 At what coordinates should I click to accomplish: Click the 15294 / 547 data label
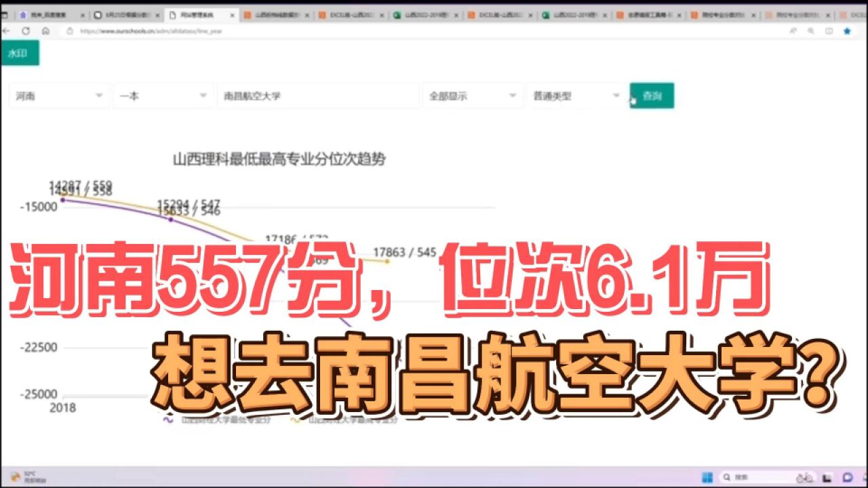pyautogui.click(x=189, y=203)
